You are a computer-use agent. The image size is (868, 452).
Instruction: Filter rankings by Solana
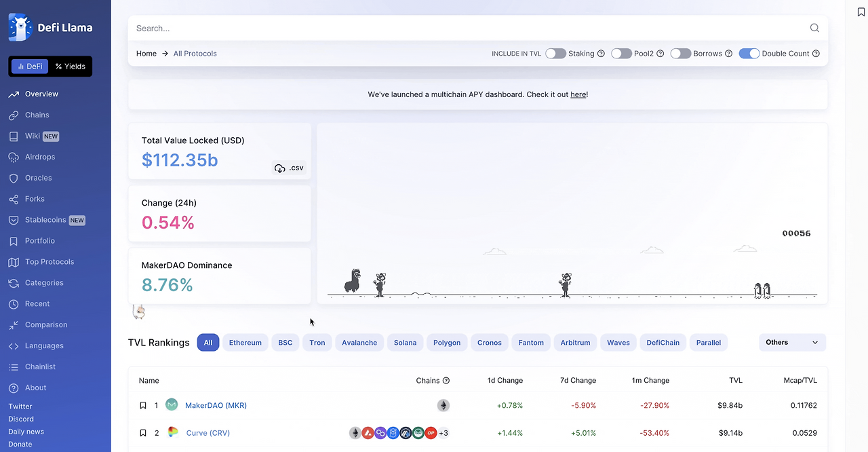[x=406, y=343]
